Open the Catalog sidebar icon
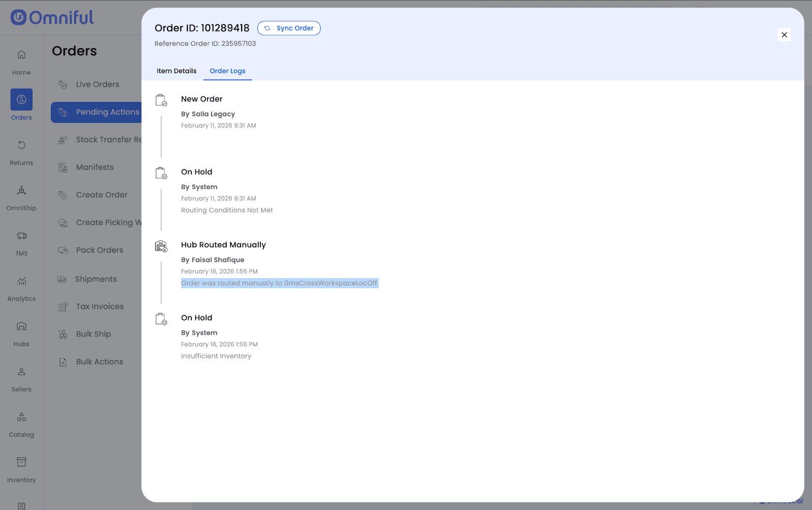Screen dimensions: 812x510 click(21, 417)
